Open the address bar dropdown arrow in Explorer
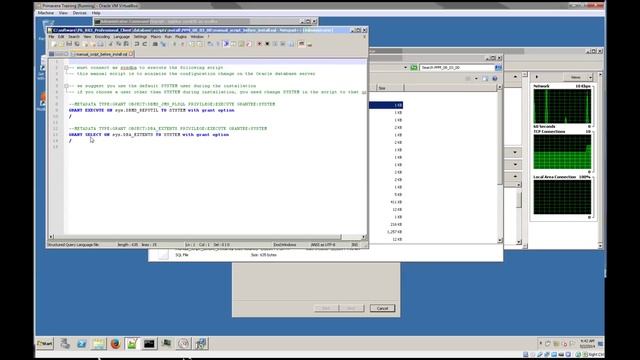This screenshot has height=360, width=640. [x=405, y=67]
